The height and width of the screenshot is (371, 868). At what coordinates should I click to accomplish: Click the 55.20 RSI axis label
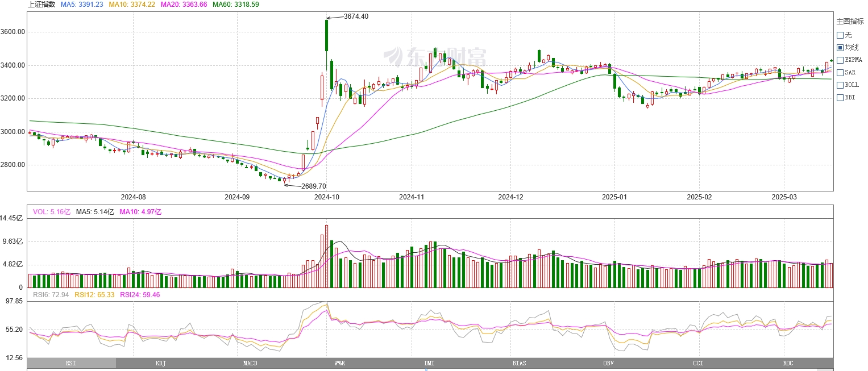pyautogui.click(x=14, y=330)
